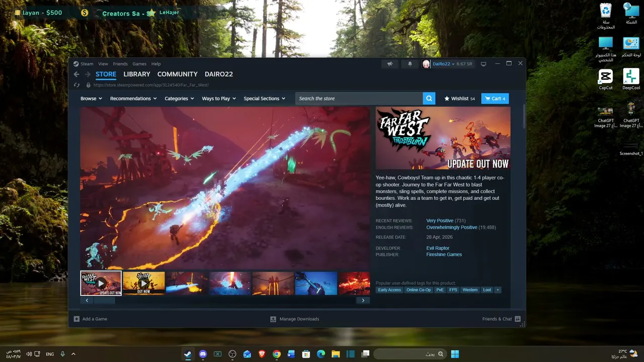Open File Explorer from the taskbar
644x362 pixels.
[x=336, y=354]
